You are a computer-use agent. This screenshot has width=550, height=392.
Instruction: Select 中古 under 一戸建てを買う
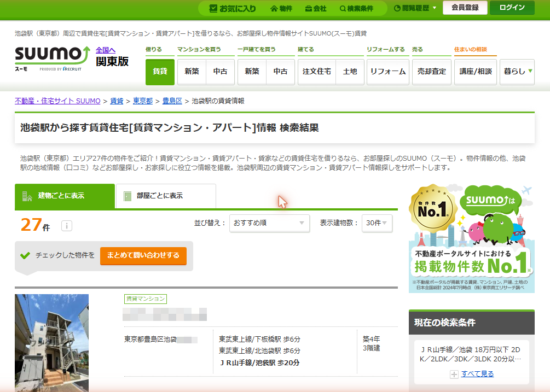point(281,72)
